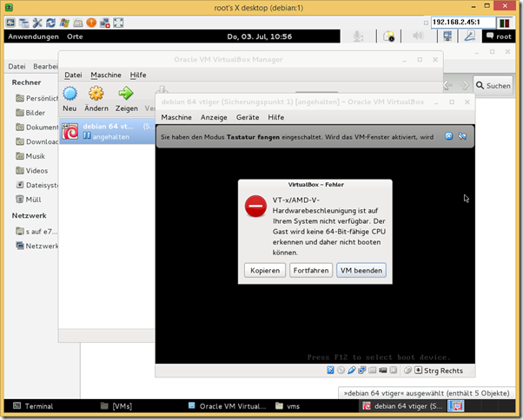Open the Maschine menu in the VM window

[x=176, y=117]
